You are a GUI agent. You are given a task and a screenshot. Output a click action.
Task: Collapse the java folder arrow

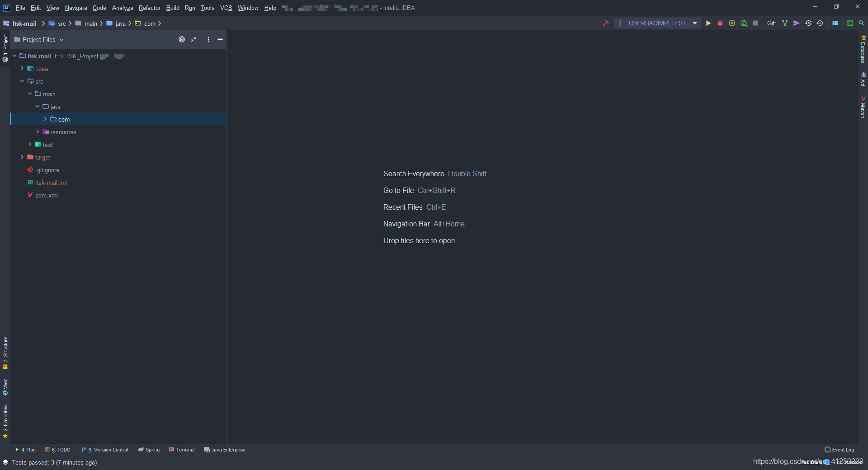(38, 106)
